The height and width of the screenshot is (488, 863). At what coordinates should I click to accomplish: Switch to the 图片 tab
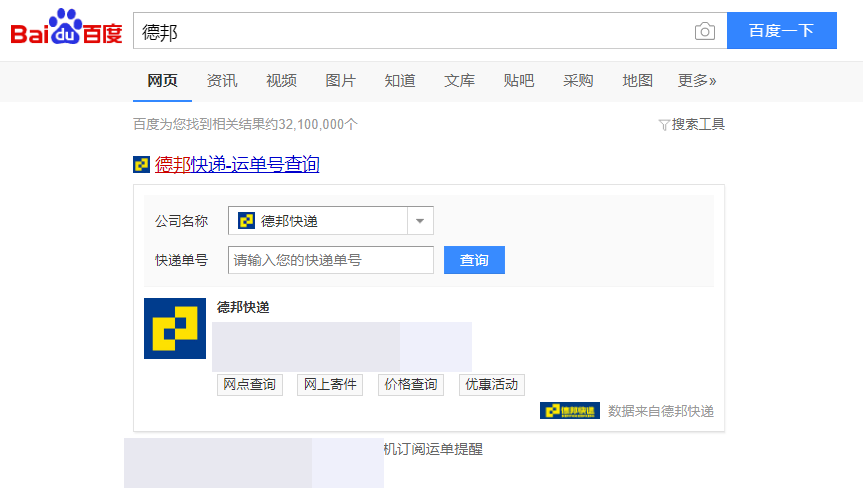pos(341,81)
